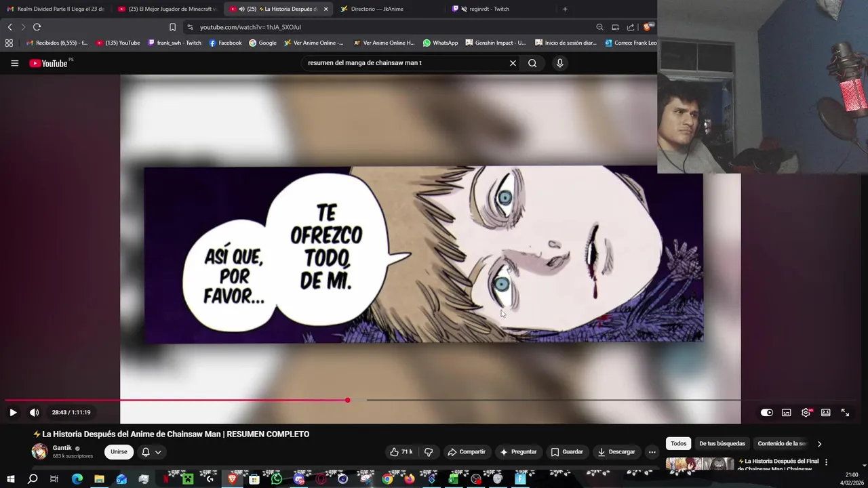Save video using Guardar button
This screenshot has height=488, width=868.
coord(567,452)
